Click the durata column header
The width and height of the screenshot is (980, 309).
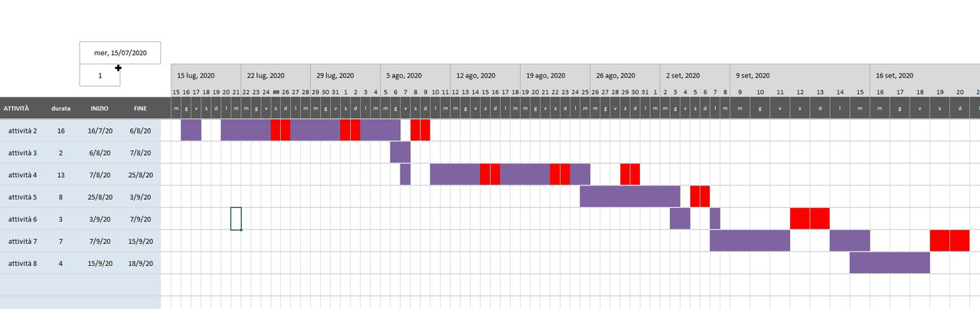[61, 108]
